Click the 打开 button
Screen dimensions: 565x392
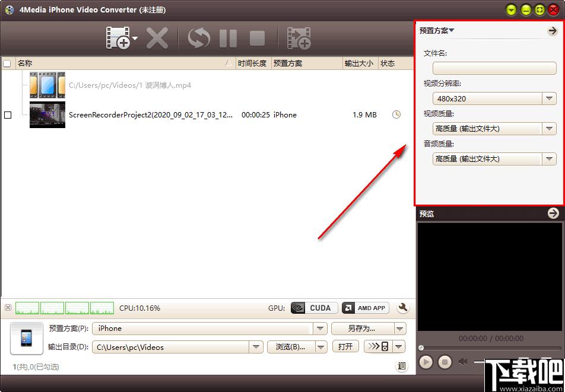[345, 347]
